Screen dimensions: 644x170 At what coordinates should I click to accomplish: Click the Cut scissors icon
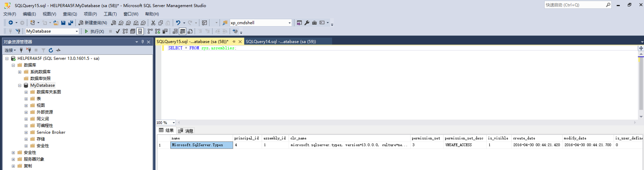pos(153,23)
